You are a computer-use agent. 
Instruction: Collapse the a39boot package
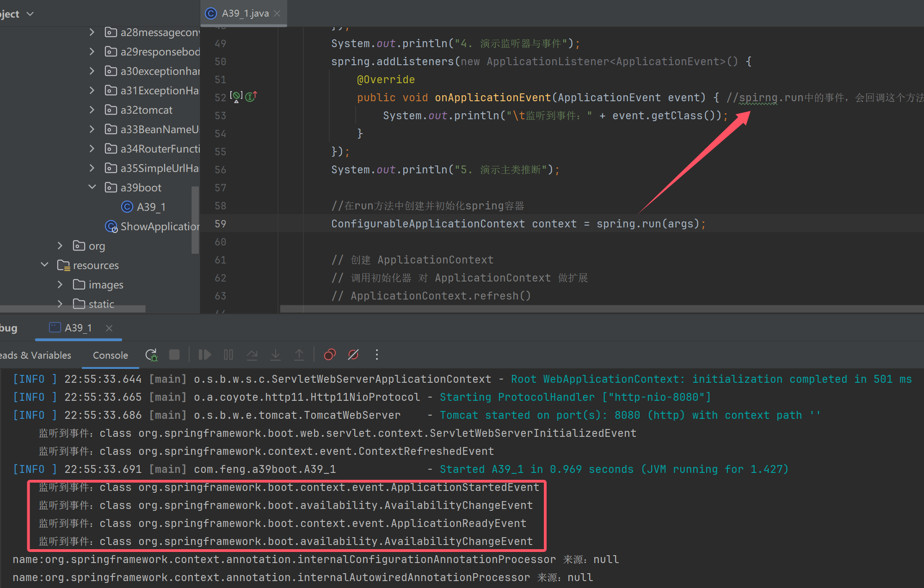pos(92,187)
